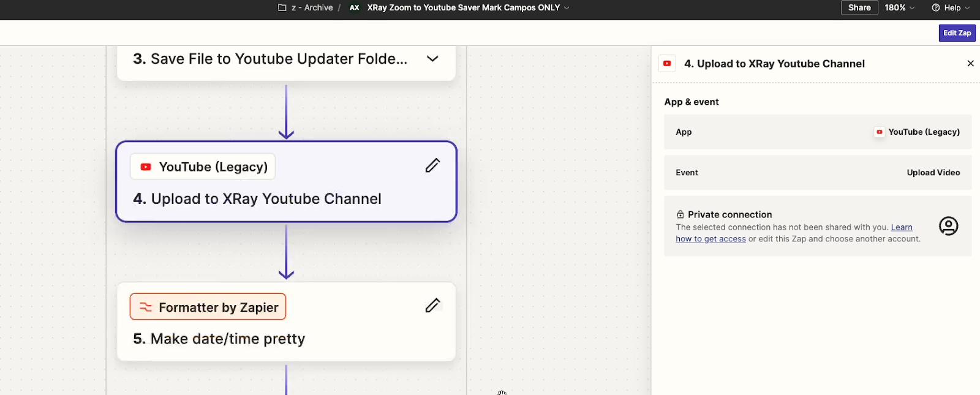Viewport: 980px width, 395px height.
Task: Click the Formatter by Zapier app badge
Action: click(x=208, y=307)
